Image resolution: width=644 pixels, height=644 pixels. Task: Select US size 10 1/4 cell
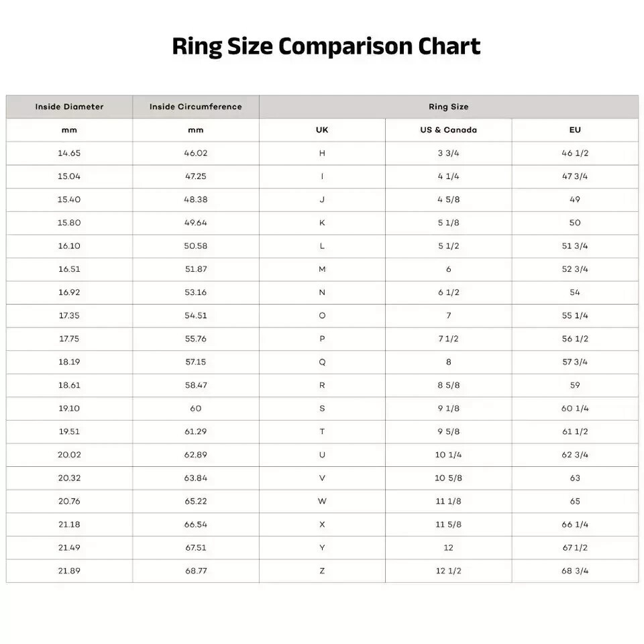[449, 455]
